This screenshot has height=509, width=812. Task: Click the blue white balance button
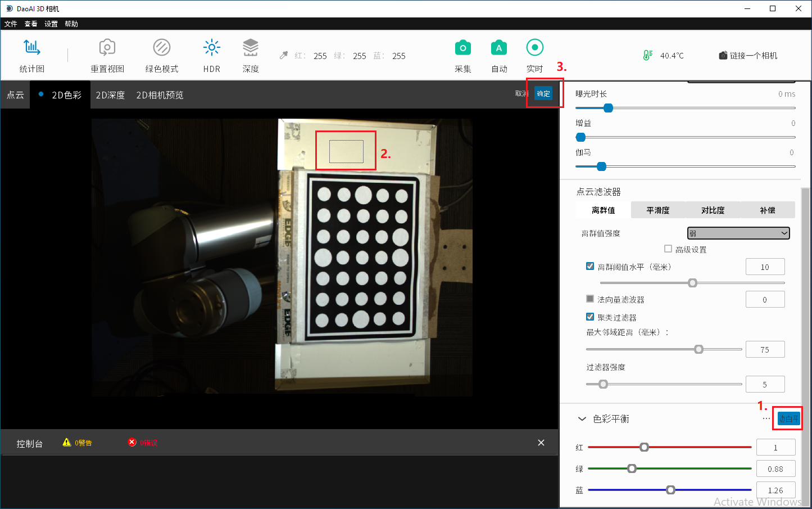788,418
